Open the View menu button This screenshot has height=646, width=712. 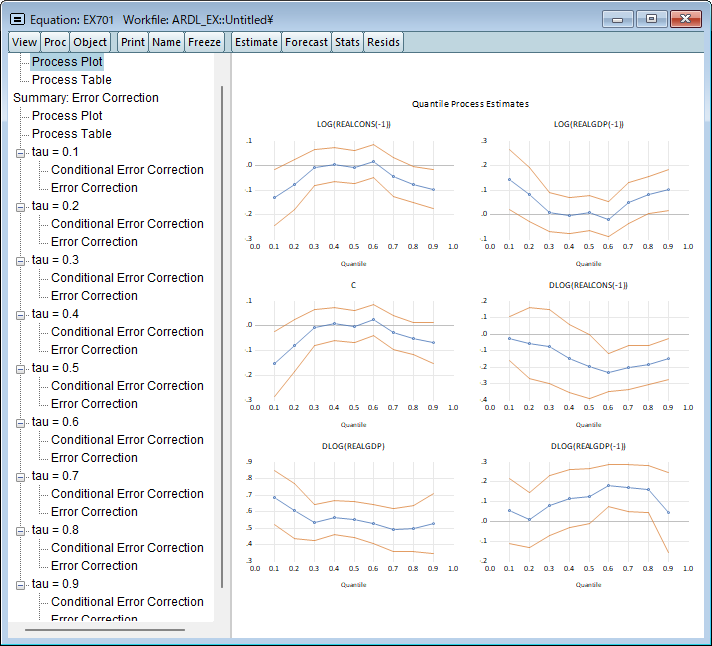point(24,42)
